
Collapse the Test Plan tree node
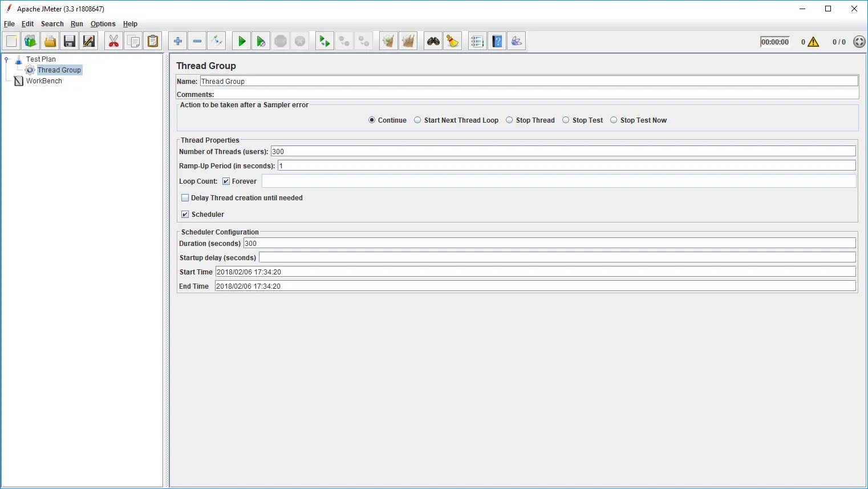pos(6,59)
